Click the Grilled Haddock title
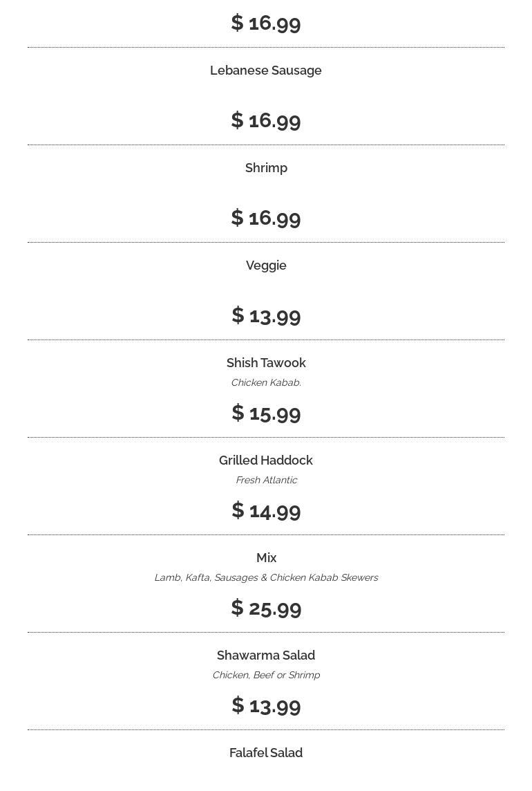Viewport: 532px width, 791px height. tap(266, 460)
